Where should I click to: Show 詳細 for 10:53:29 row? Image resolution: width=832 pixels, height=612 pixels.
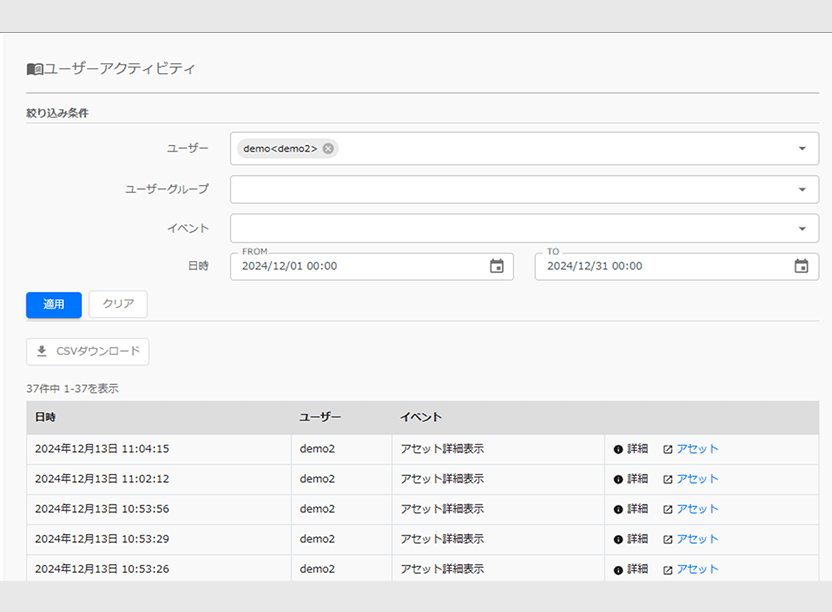click(637, 539)
